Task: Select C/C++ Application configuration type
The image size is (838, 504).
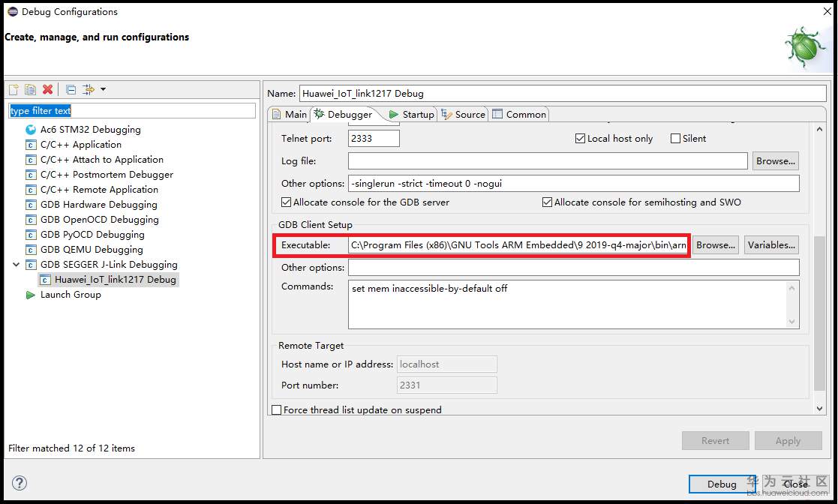Action: [81, 144]
